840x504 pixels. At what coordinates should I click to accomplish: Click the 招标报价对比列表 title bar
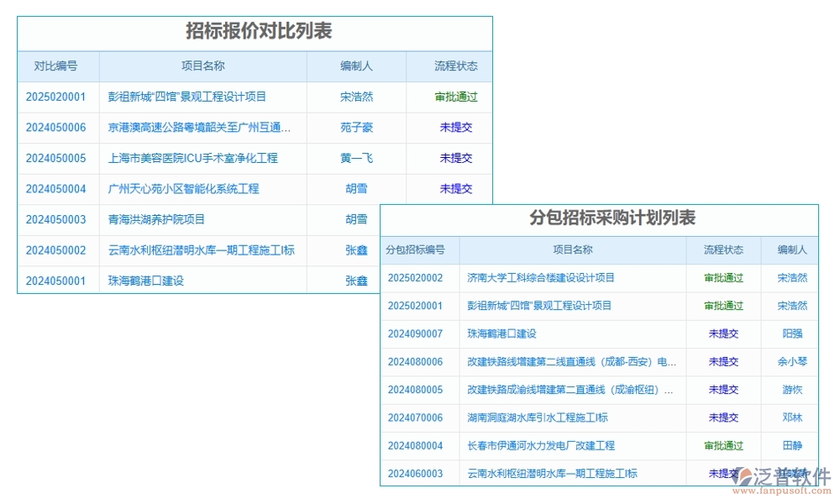pyautogui.click(x=255, y=32)
